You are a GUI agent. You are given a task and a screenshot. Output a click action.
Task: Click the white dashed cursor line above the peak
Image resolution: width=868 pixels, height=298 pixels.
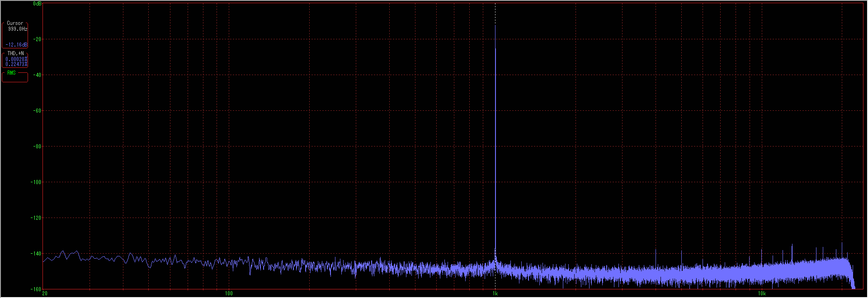pos(495,14)
